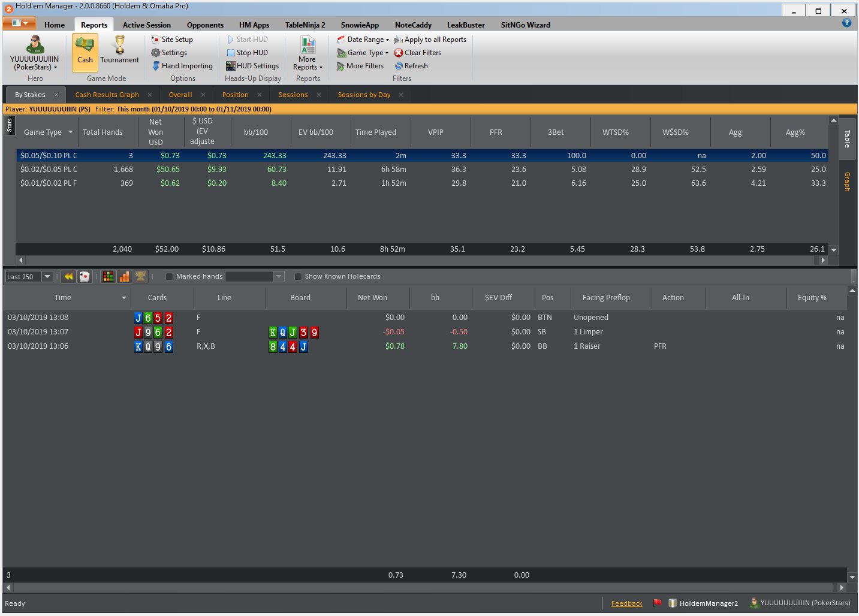This screenshot has width=859, height=616.
Task: Click the orange bar chart icon
Action: tap(124, 276)
